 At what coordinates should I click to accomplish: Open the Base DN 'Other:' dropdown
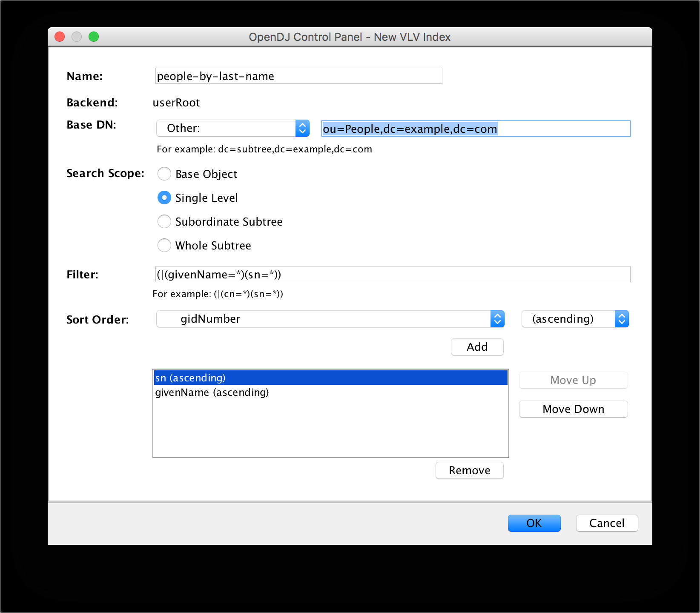[232, 128]
